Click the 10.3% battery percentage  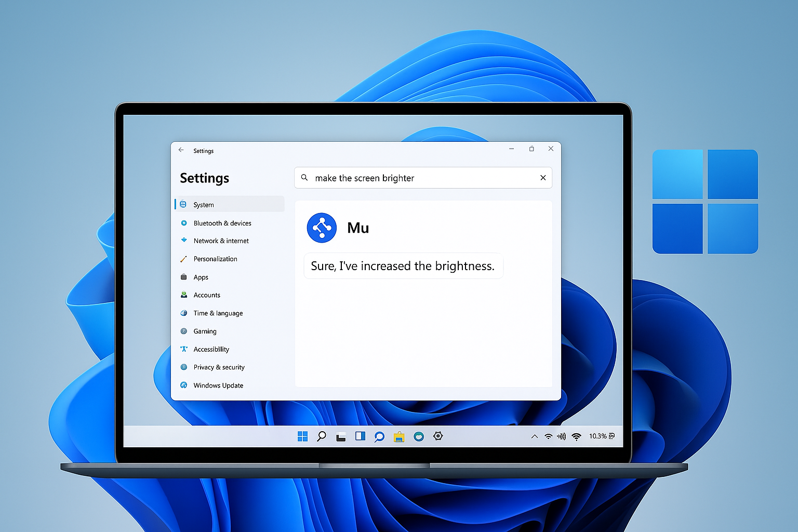tap(597, 436)
